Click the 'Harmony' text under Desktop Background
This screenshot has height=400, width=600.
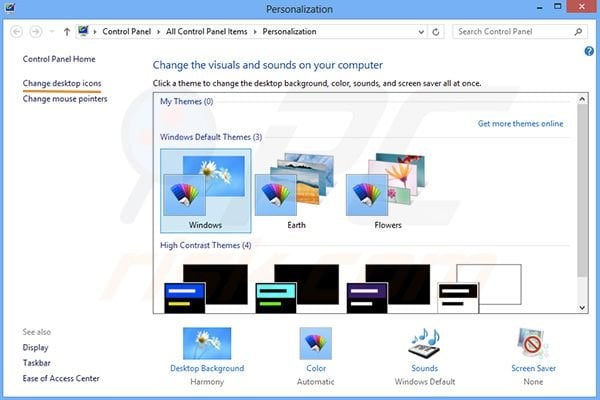click(x=207, y=382)
